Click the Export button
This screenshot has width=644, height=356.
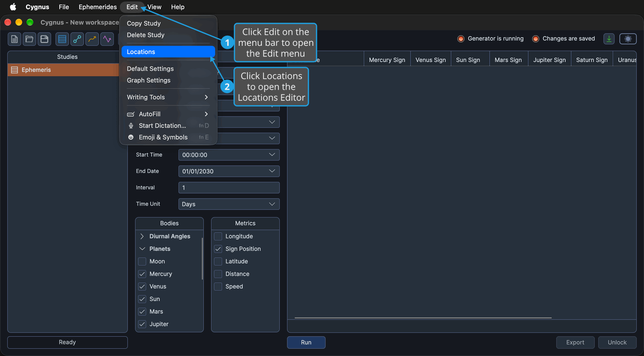pos(575,342)
